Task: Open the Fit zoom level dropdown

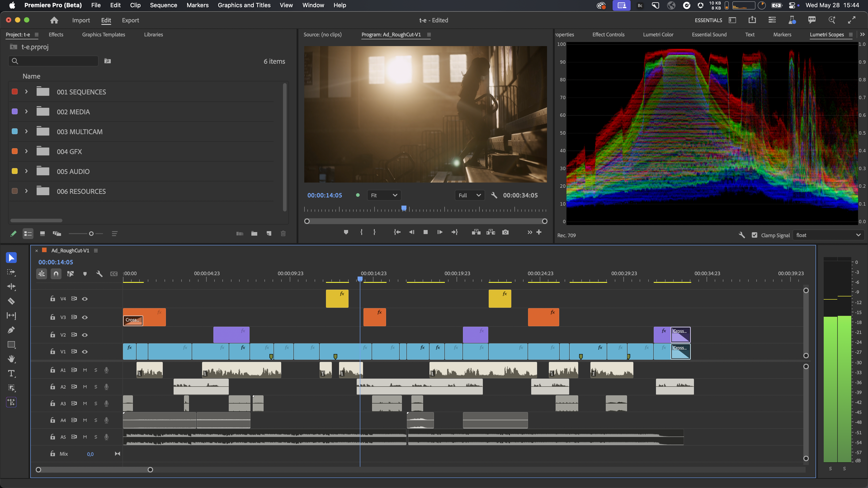Action: click(384, 195)
